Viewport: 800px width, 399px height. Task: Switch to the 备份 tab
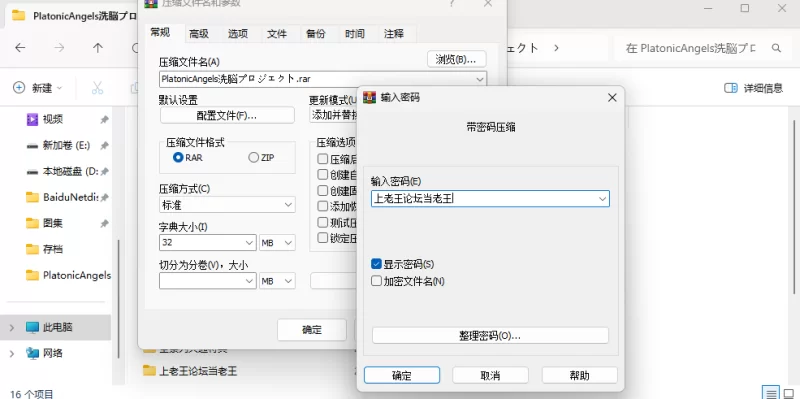point(316,34)
